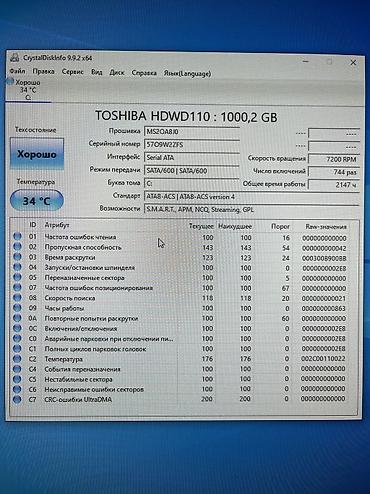
Task: Click status icon of row C5 Нестабильные сектора
Action: (17, 379)
